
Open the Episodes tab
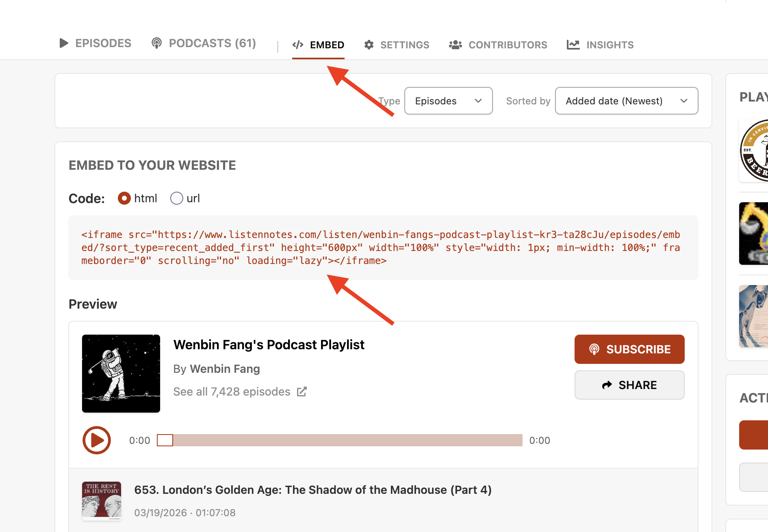tap(95, 43)
